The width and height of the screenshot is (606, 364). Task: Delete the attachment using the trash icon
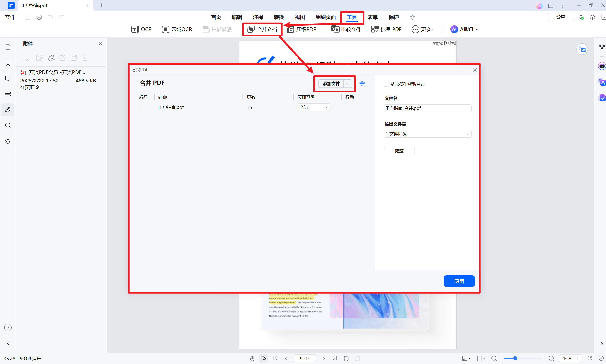pyautogui.click(x=85, y=58)
